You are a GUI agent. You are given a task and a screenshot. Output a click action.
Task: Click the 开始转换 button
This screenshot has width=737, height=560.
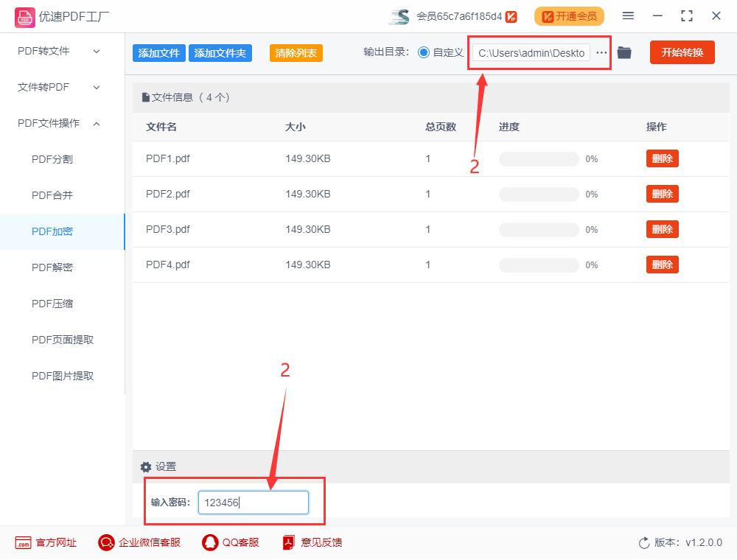coord(682,52)
